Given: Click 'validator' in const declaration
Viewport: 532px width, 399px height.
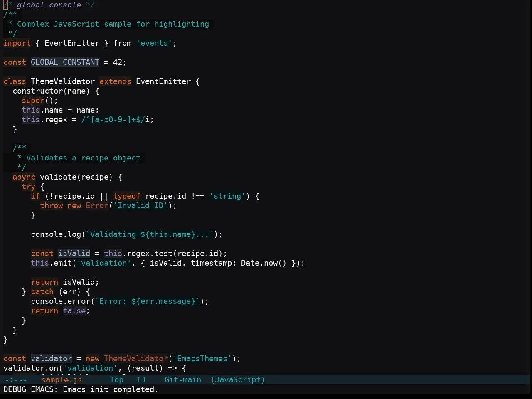Looking at the screenshot, I should coord(51,359).
